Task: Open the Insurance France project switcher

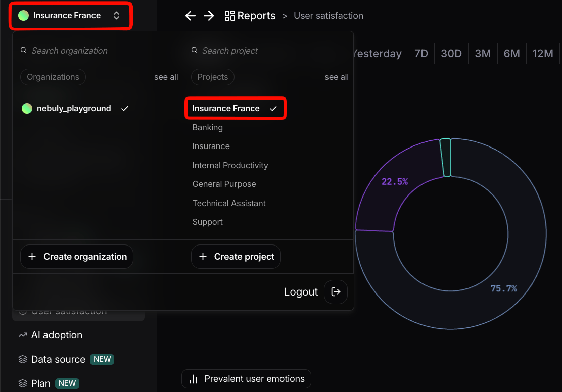Action: (71, 16)
